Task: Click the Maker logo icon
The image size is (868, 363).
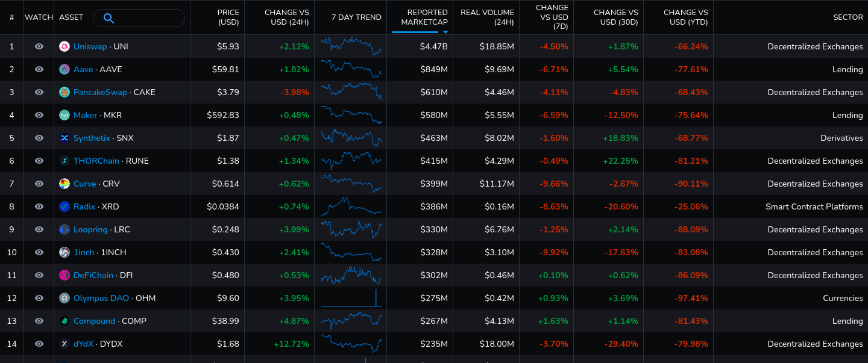Action: [64, 115]
